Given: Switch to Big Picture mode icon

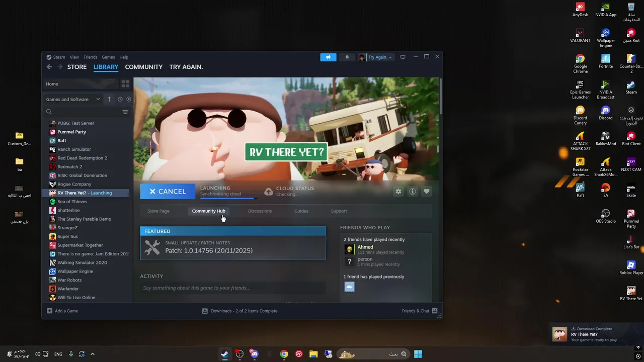Looking at the screenshot, I should tap(403, 57).
